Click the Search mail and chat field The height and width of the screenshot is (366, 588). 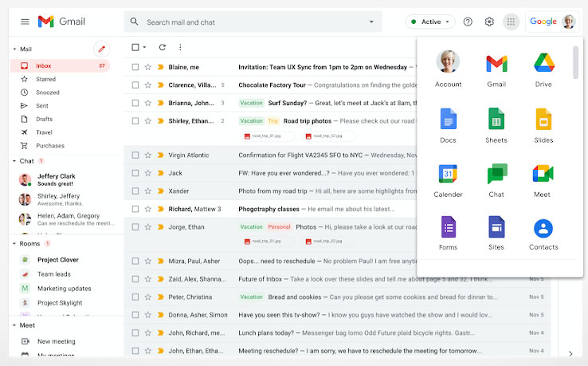tap(253, 22)
